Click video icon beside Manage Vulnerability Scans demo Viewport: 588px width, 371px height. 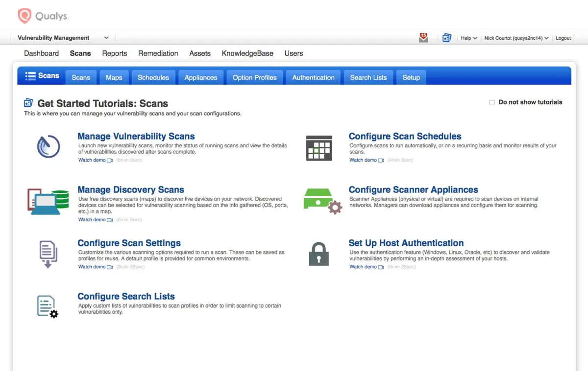click(x=110, y=161)
